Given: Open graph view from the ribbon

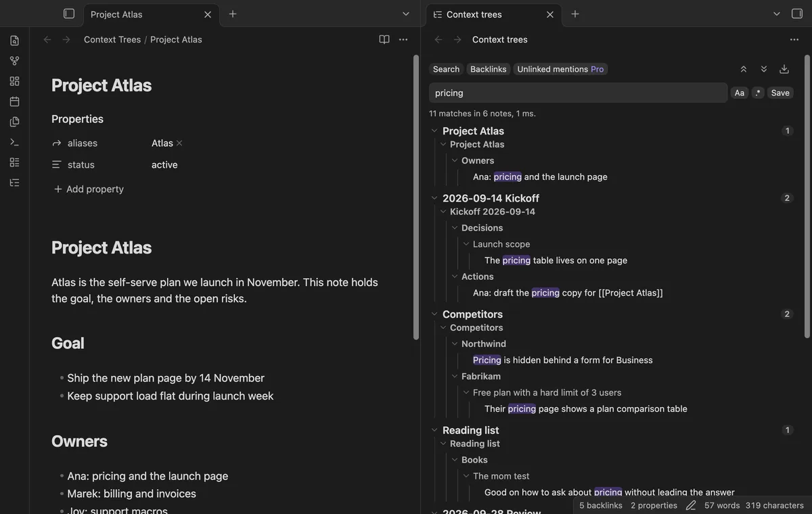Looking at the screenshot, I should 14,61.
